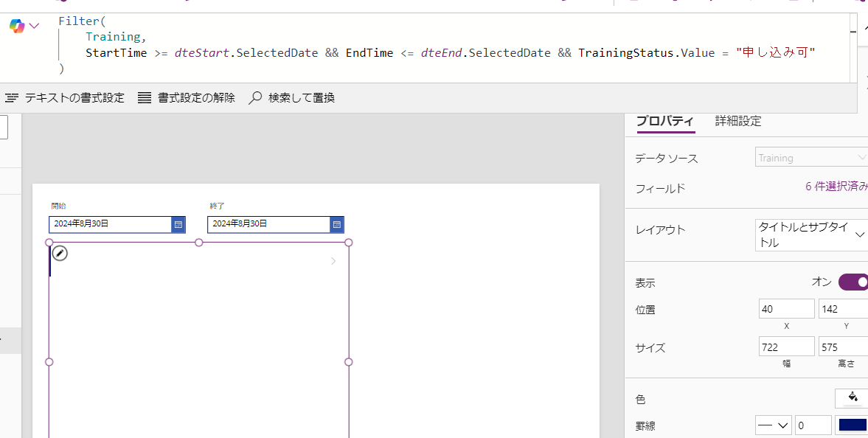
Task: Click dteStart in the formula
Action: click(x=201, y=53)
